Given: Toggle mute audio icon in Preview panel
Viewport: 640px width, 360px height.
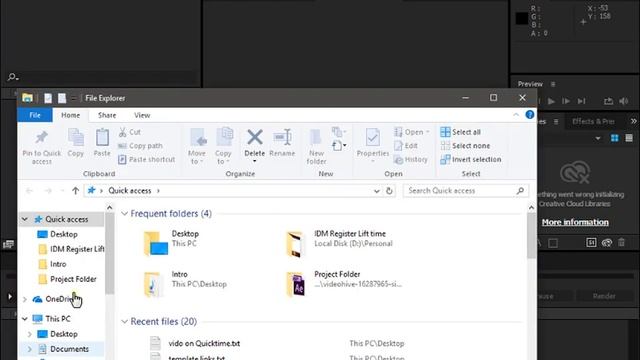Looking at the screenshot, I should point(624,101).
